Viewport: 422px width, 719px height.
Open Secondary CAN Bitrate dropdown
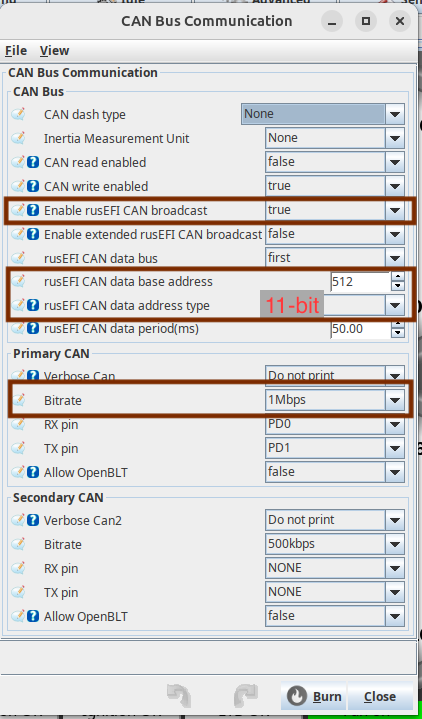pos(335,544)
